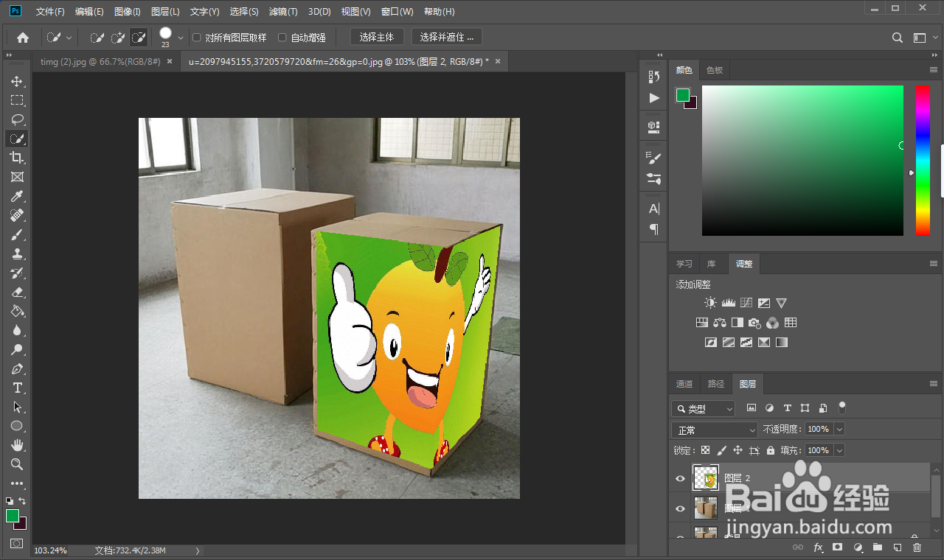Image resolution: width=944 pixels, height=560 pixels.
Task: Toggle lock transparent pixels
Action: click(706, 450)
